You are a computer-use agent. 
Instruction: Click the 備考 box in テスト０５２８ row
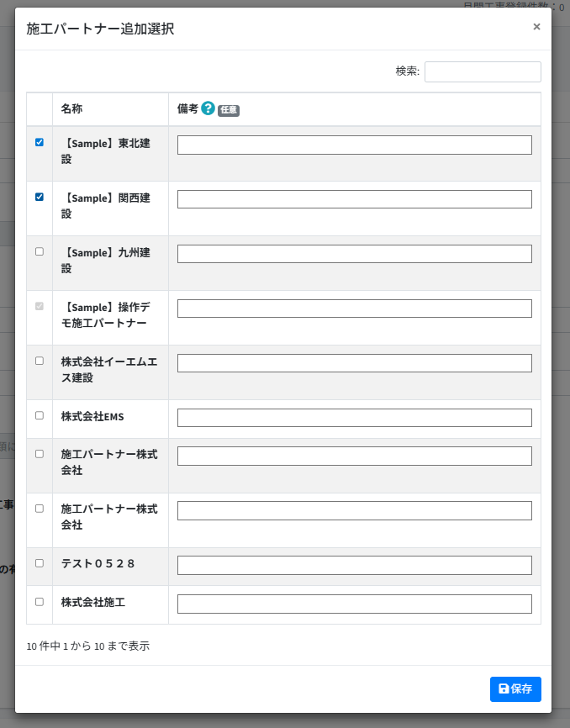point(354,565)
